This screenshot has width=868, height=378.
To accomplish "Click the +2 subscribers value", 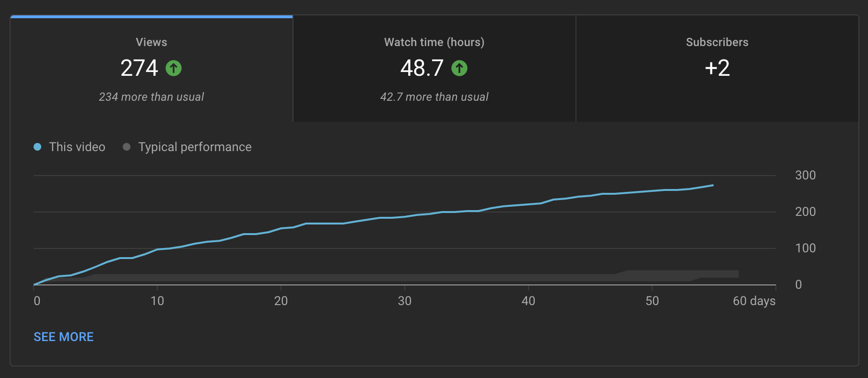I will (x=717, y=68).
